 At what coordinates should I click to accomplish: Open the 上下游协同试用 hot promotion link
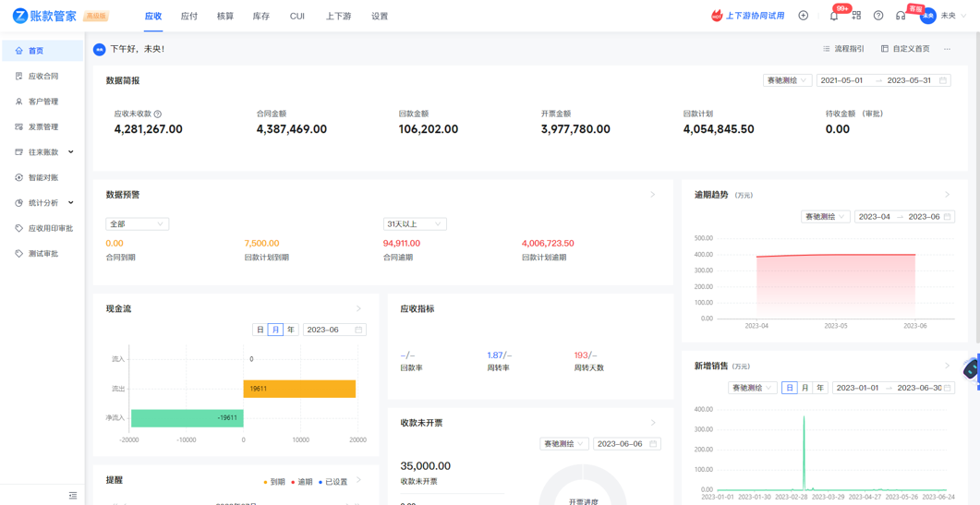(747, 16)
